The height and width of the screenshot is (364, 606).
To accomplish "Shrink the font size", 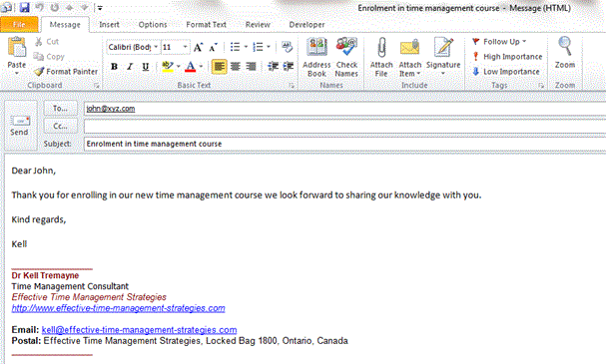I will (x=213, y=48).
